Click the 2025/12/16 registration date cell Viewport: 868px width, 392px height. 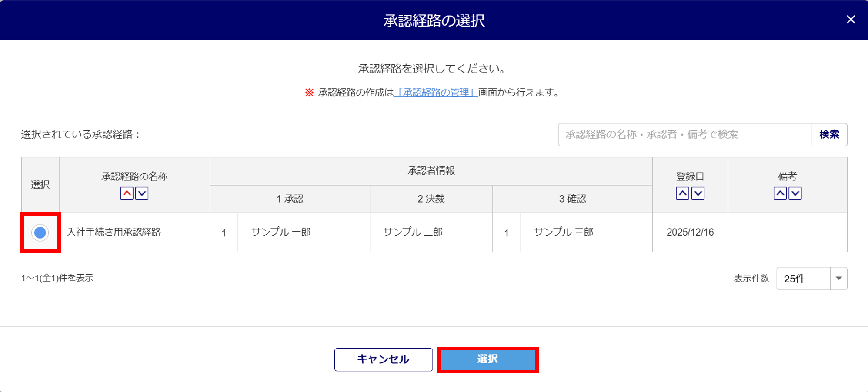690,233
